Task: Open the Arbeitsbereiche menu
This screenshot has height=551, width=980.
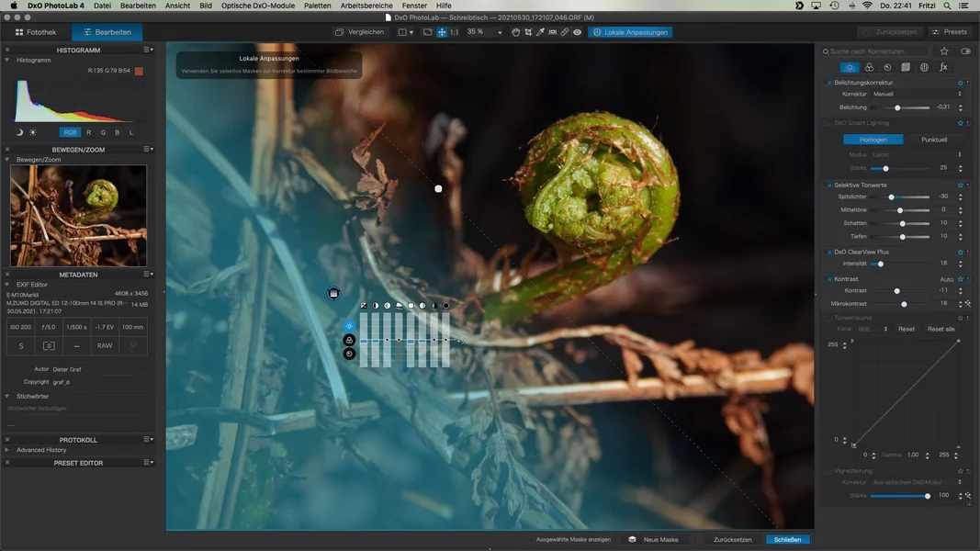Action: [366, 6]
